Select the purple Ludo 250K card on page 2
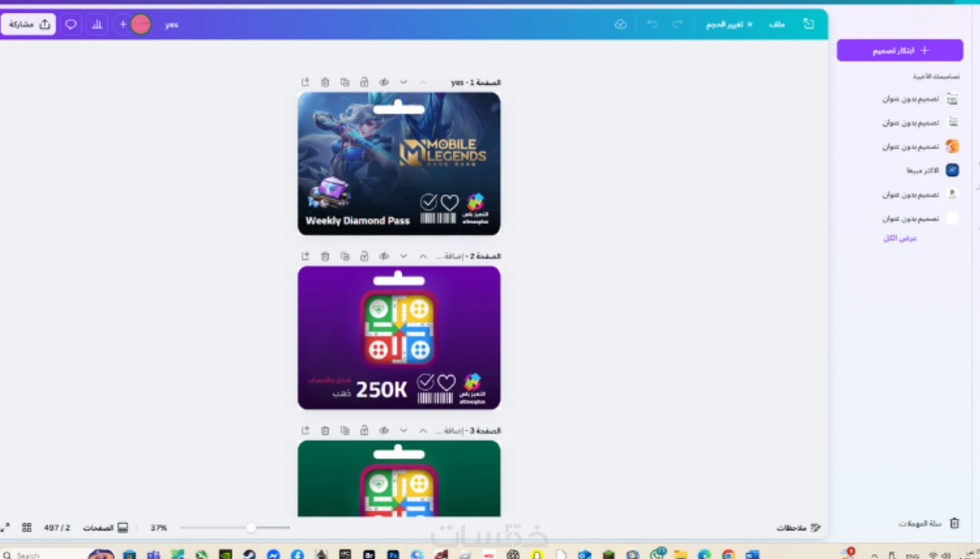 [x=399, y=338]
